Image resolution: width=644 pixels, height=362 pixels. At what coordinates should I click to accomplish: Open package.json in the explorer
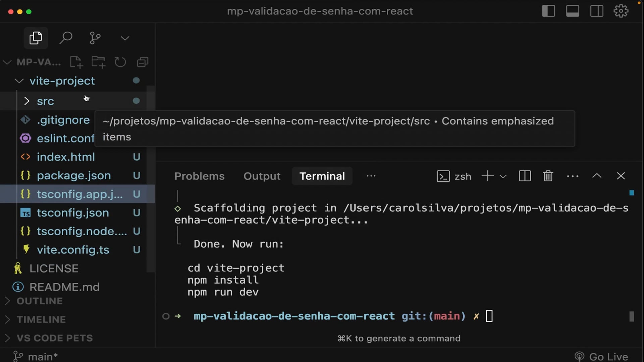(73, 175)
